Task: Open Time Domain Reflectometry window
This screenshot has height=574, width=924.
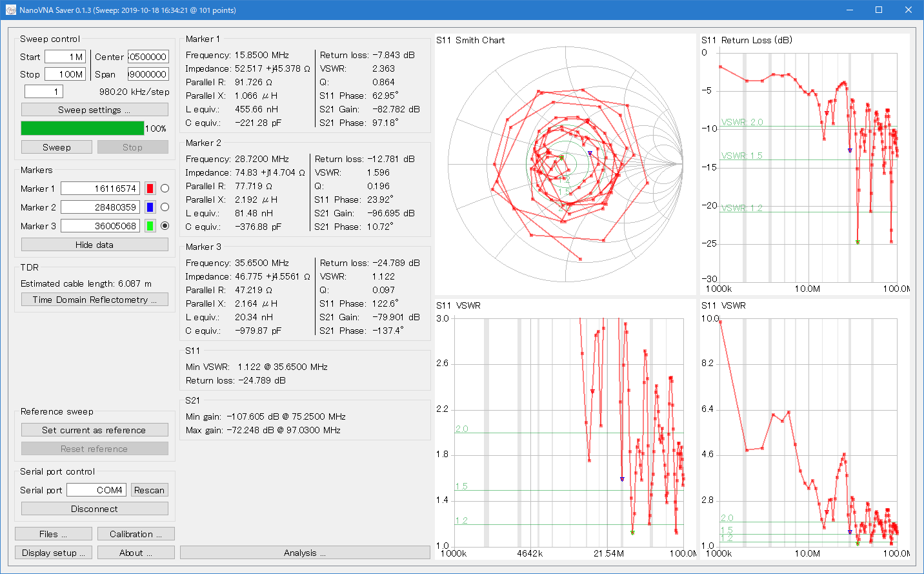Action: [95, 300]
